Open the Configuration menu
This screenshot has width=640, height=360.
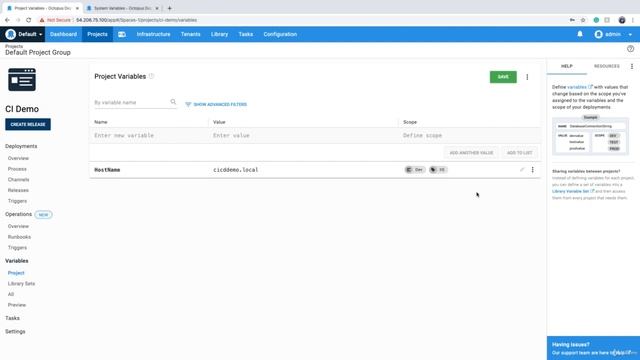tap(280, 34)
